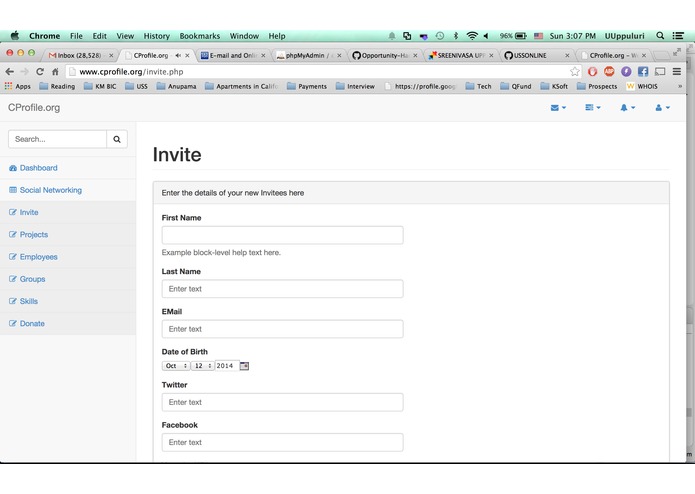The width and height of the screenshot is (695, 494).
Task: Open the KM BIC bookmarks folder
Action: [100, 86]
